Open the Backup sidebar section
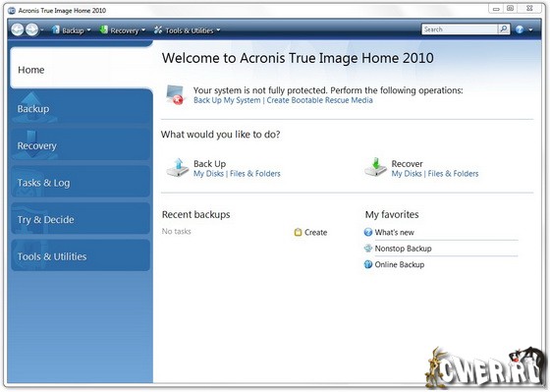 pos(82,107)
